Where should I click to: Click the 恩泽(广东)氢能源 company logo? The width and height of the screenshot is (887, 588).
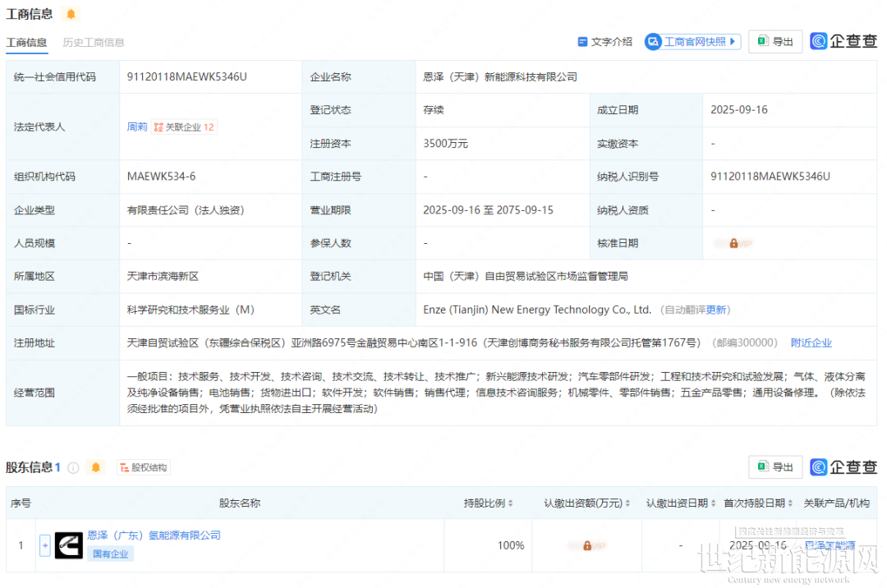tap(69, 544)
